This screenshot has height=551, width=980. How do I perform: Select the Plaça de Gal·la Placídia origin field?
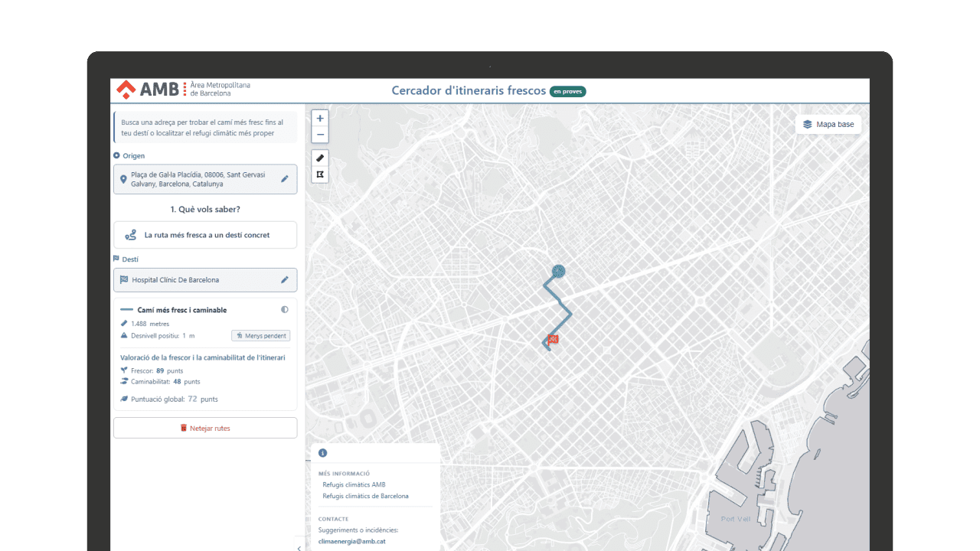point(205,179)
